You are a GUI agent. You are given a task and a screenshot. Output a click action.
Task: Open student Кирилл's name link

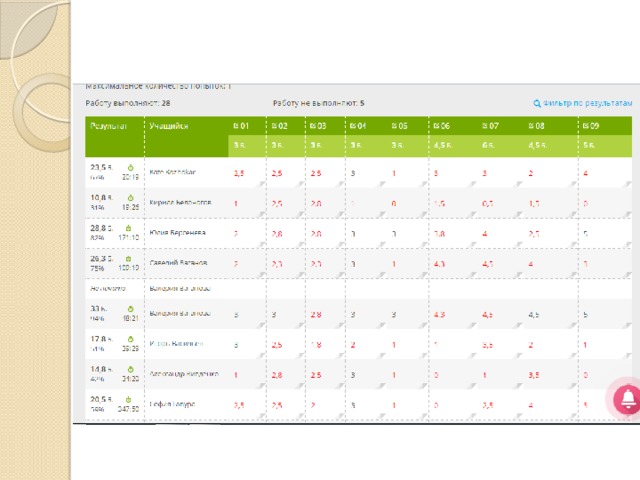[180, 201]
